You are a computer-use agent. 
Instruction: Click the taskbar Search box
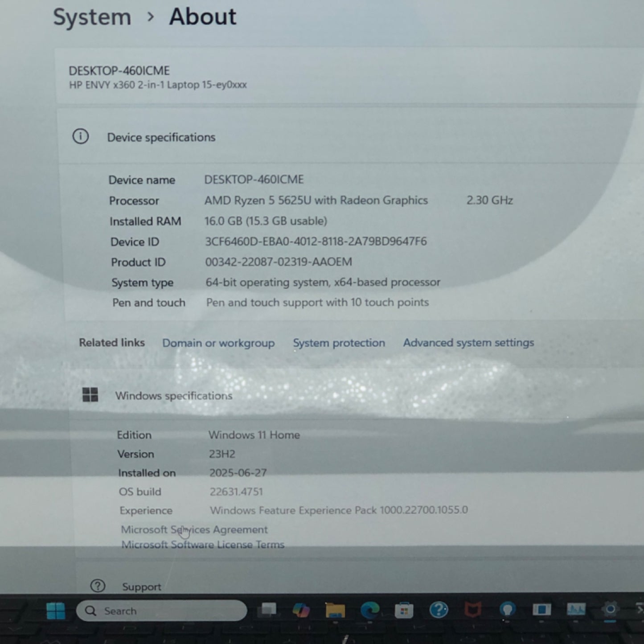pos(161,611)
